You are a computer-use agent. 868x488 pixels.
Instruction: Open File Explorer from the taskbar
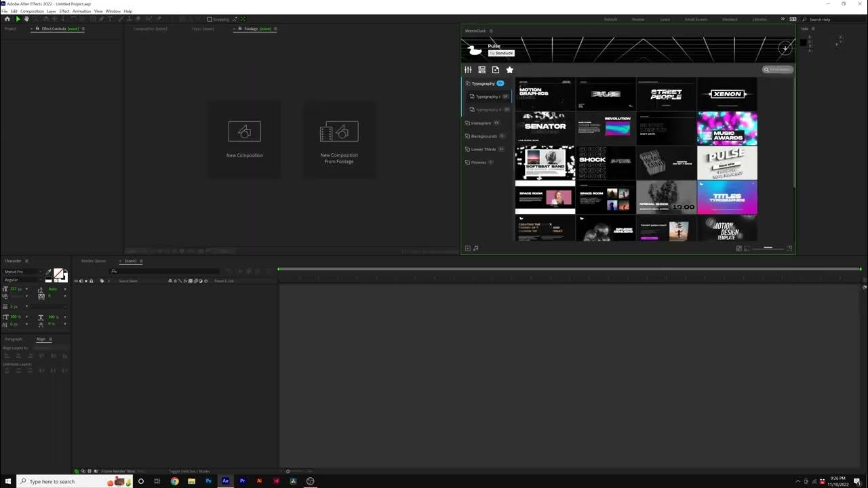coord(191,481)
